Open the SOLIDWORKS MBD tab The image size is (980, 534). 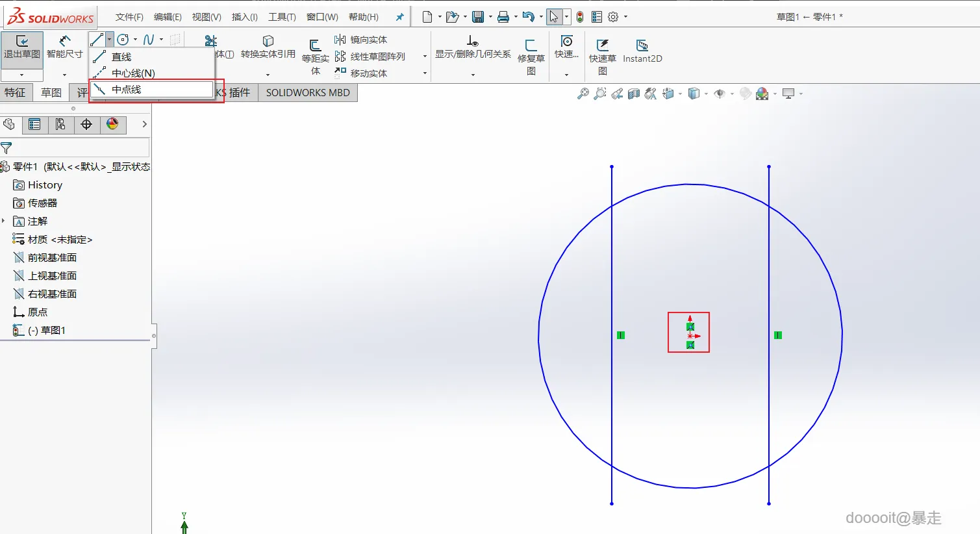tap(308, 93)
